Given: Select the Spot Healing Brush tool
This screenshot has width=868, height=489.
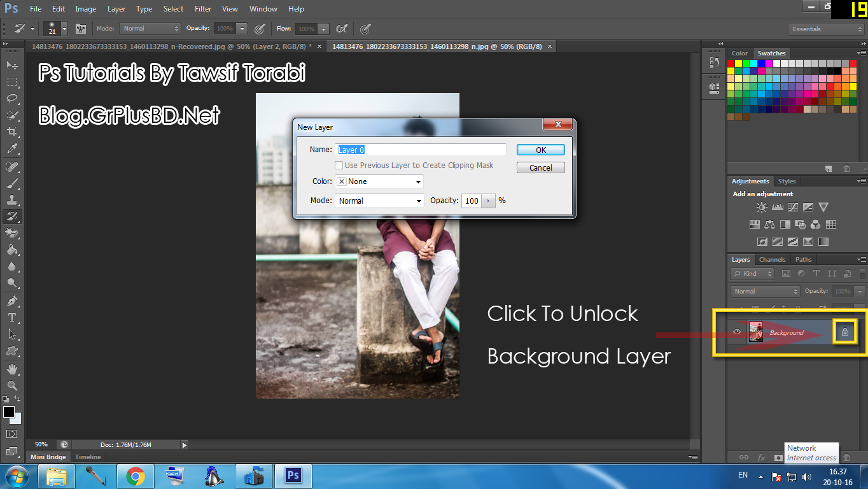Looking at the screenshot, I should pyautogui.click(x=11, y=167).
